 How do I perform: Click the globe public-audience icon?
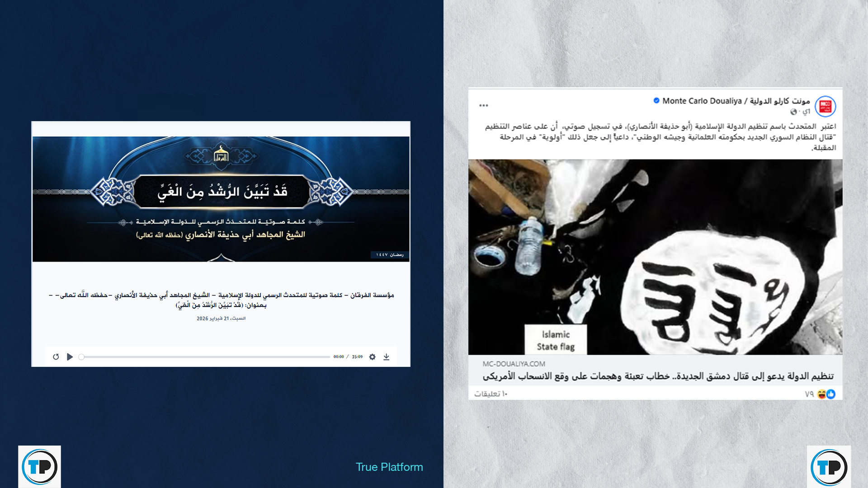[x=793, y=112]
